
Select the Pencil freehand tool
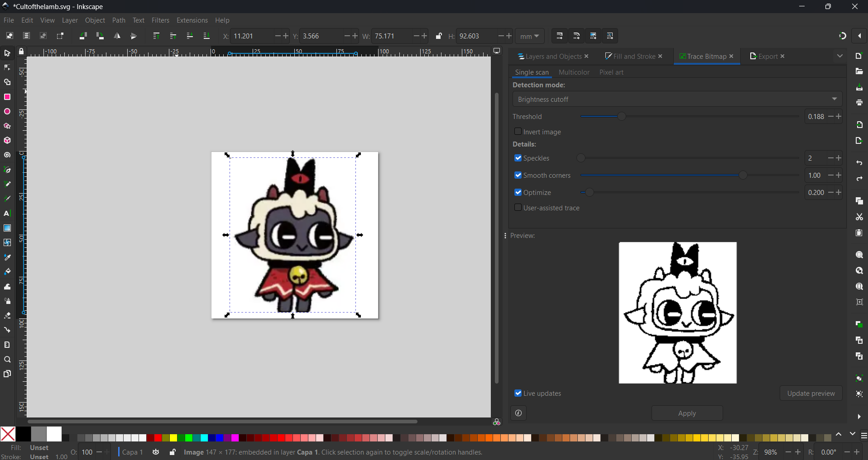(7, 184)
